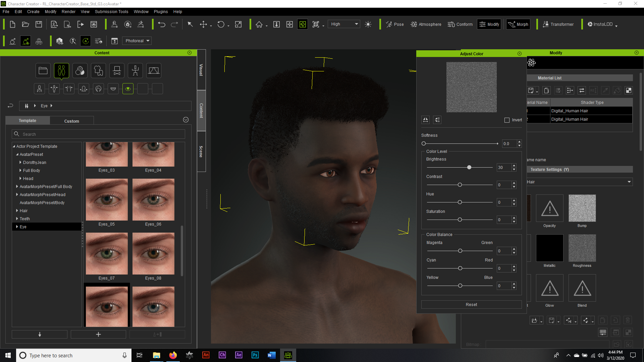Toggle the Atmosphere button
Screen dimensions: 644x362
(426, 24)
